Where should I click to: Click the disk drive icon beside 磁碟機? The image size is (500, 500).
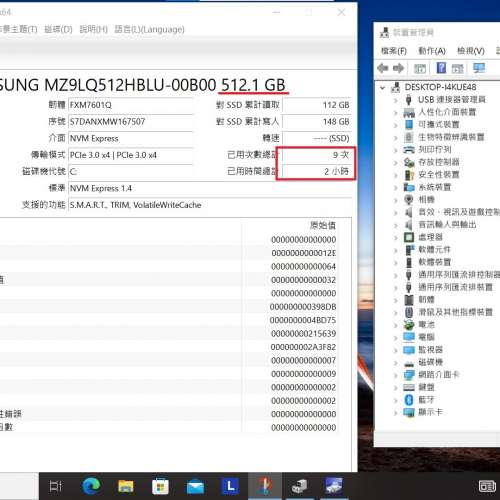(409, 363)
